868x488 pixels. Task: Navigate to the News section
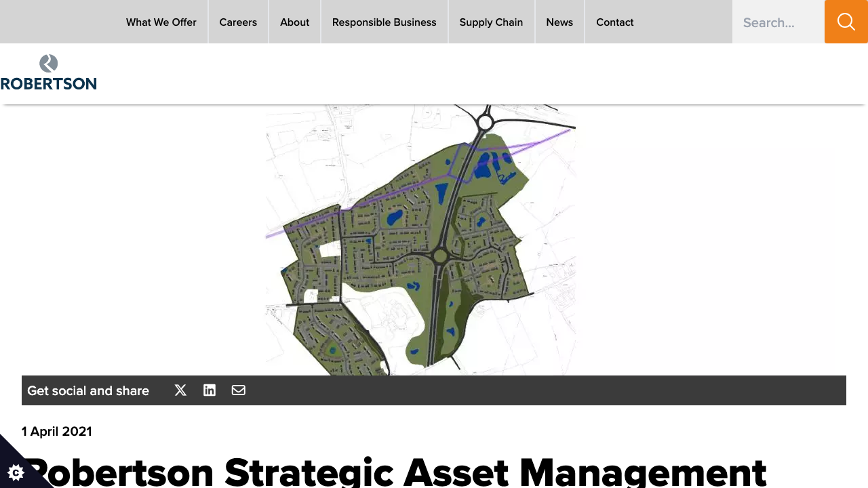[559, 22]
